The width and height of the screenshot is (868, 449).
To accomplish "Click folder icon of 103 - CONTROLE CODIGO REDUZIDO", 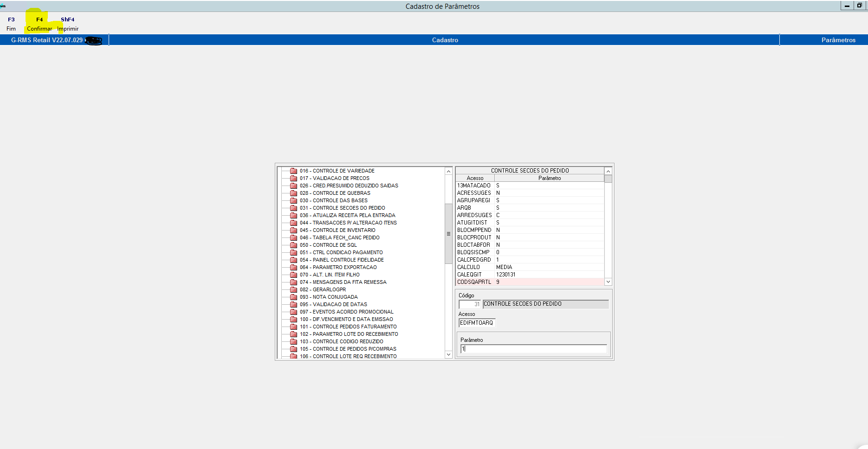I will 293,341.
